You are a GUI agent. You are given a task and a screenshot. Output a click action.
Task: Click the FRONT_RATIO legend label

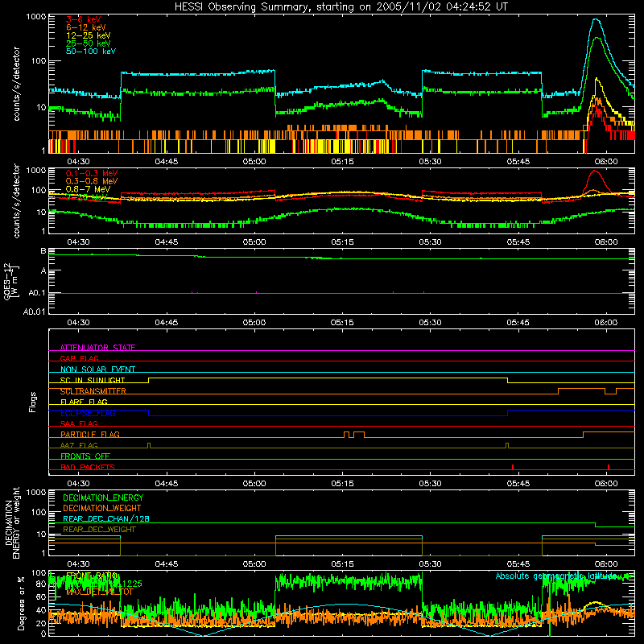[92, 576]
